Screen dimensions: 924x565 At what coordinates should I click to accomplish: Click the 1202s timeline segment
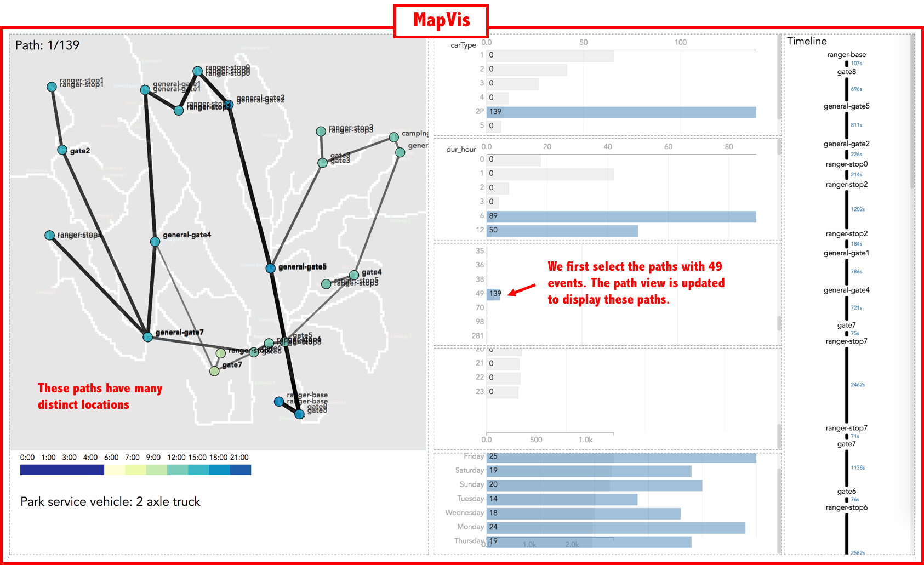(x=847, y=209)
